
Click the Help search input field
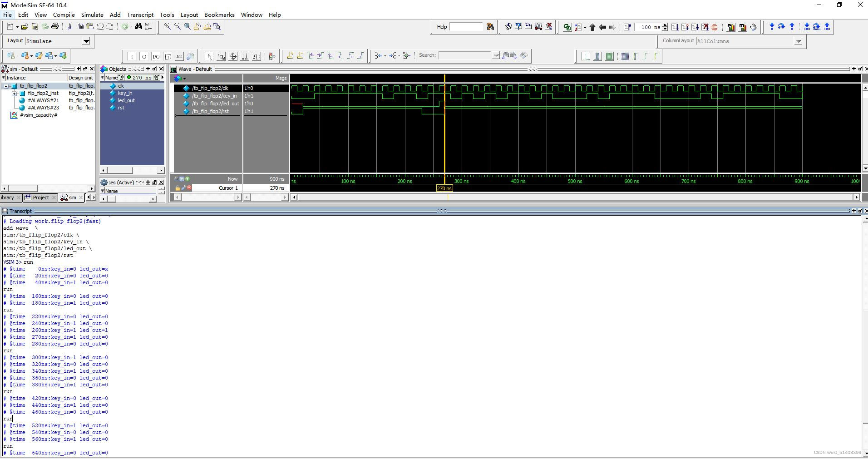point(467,27)
